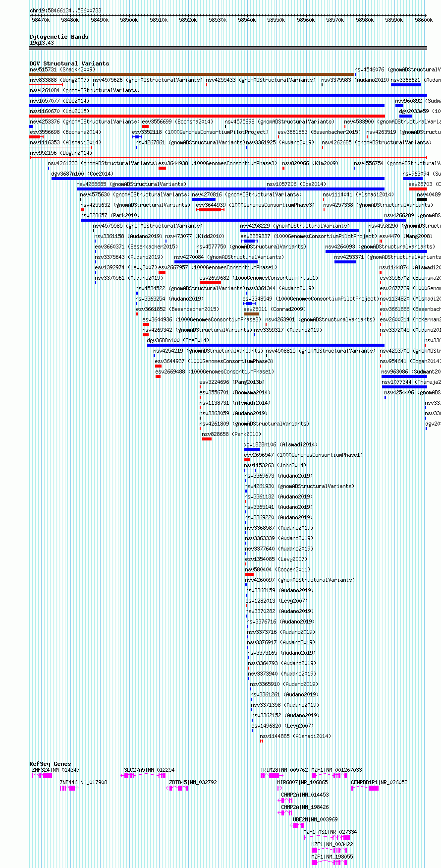The height and width of the screenshot is (868, 441).
Task: Select the ZNF324 NM_014347 gene glyph
Action: pyautogui.click(x=42, y=776)
